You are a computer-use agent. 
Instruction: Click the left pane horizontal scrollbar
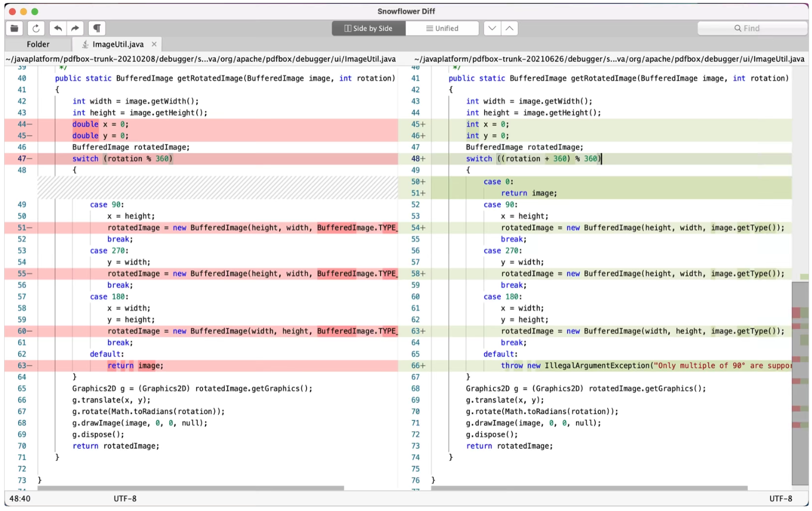coord(191,488)
